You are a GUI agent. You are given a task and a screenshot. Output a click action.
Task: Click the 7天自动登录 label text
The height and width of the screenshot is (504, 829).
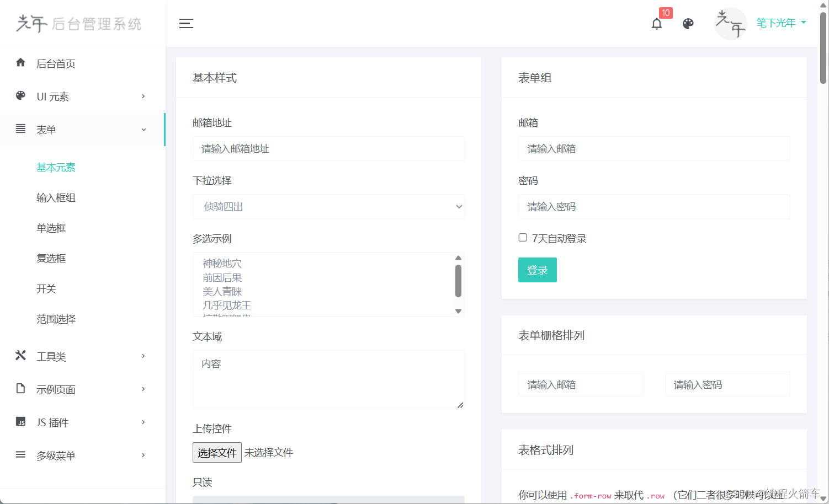tap(559, 239)
